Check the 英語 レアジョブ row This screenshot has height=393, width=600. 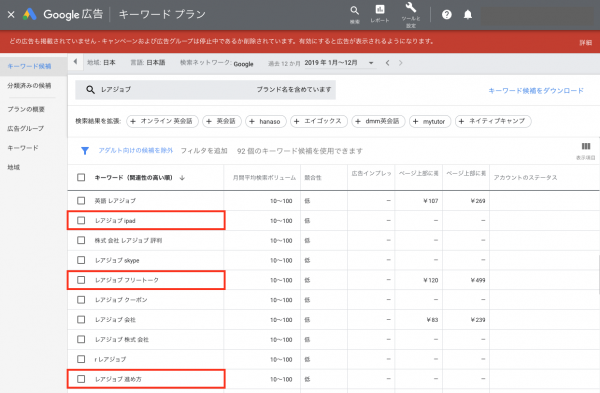(x=81, y=201)
